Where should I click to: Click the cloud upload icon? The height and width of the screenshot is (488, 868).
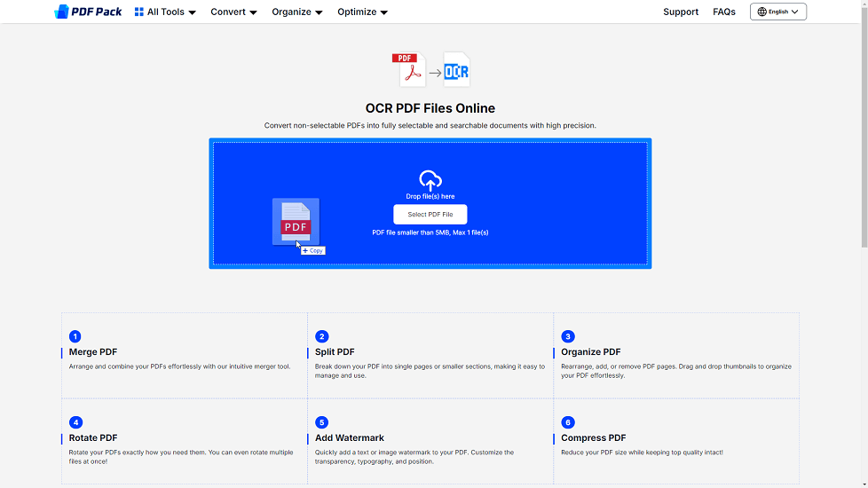click(x=430, y=180)
